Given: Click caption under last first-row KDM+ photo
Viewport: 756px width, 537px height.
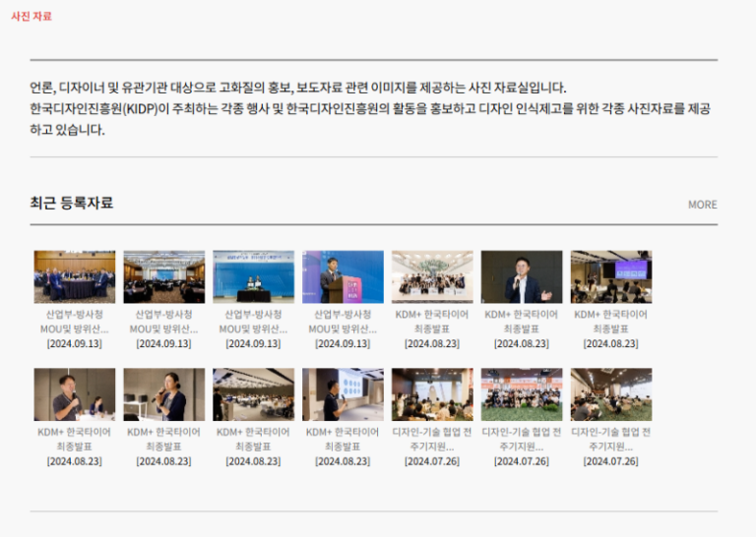Looking at the screenshot, I should tap(610, 322).
